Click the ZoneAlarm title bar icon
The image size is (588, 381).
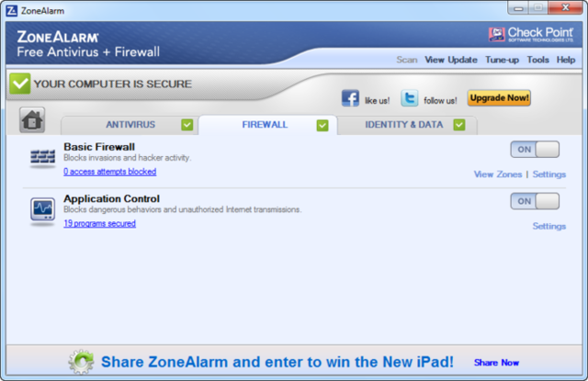point(12,11)
